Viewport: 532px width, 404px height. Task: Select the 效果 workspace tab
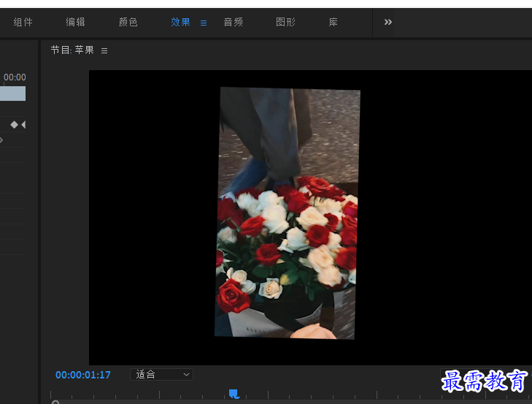point(180,23)
